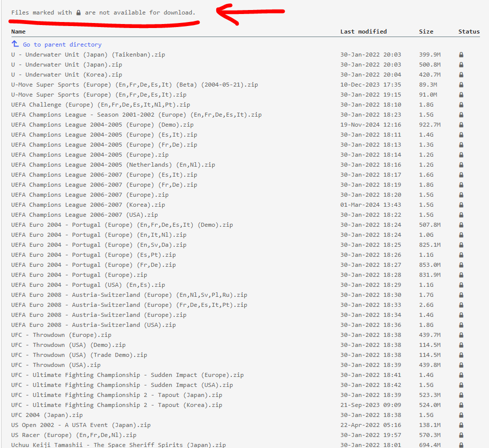Select UEFA Euro 2008 (Europe) (En,Nl,Sv,Pl,Ru).zip
This screenshot has height=448, width=489.
[129, 295]
